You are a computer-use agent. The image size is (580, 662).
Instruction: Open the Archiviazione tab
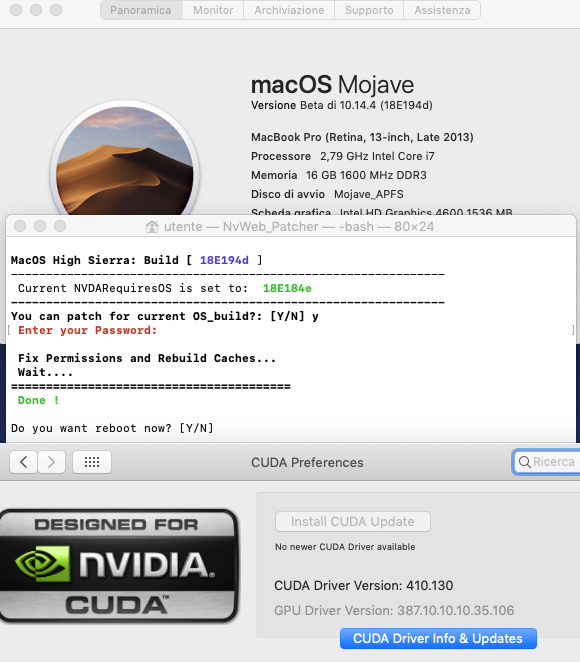click(289, 10)
